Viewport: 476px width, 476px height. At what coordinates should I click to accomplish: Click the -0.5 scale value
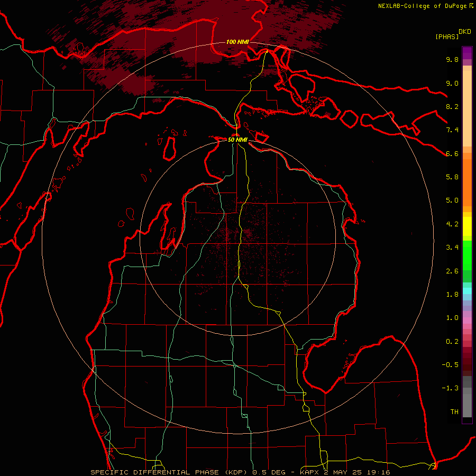[x=450, y=364]
